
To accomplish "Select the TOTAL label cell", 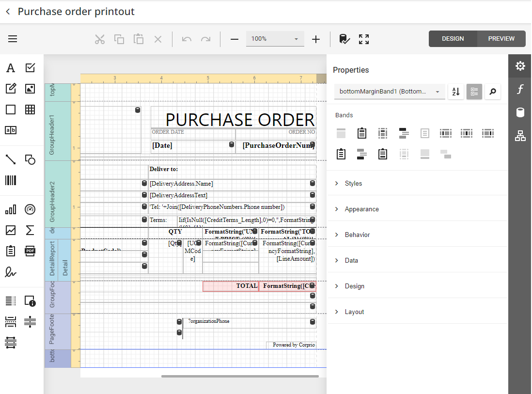I will pos(231,286).
